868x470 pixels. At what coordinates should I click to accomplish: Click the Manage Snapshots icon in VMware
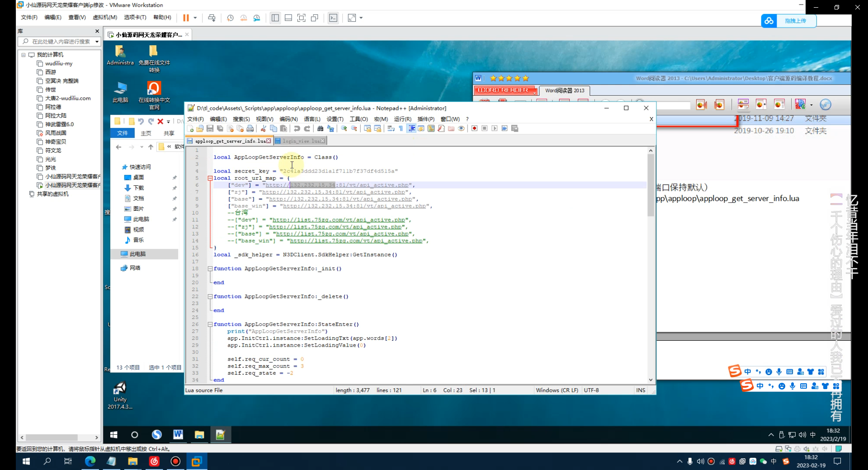[x=257, y=18]
